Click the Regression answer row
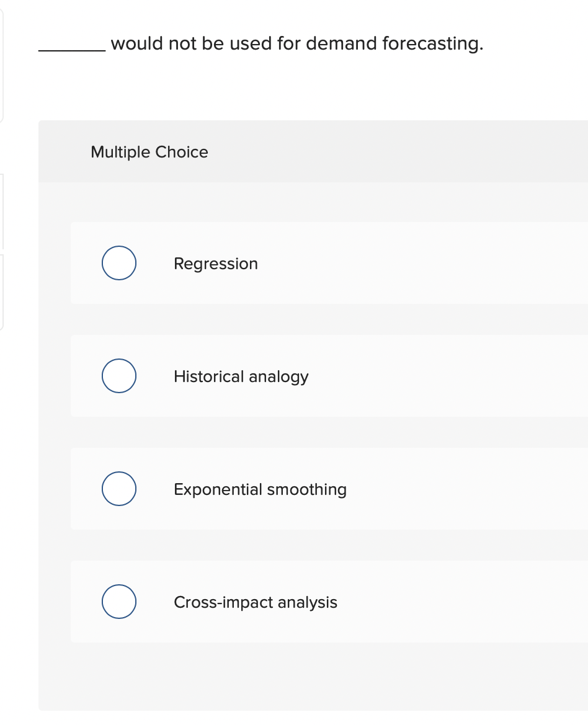588x725 pixels. [310, 263]
